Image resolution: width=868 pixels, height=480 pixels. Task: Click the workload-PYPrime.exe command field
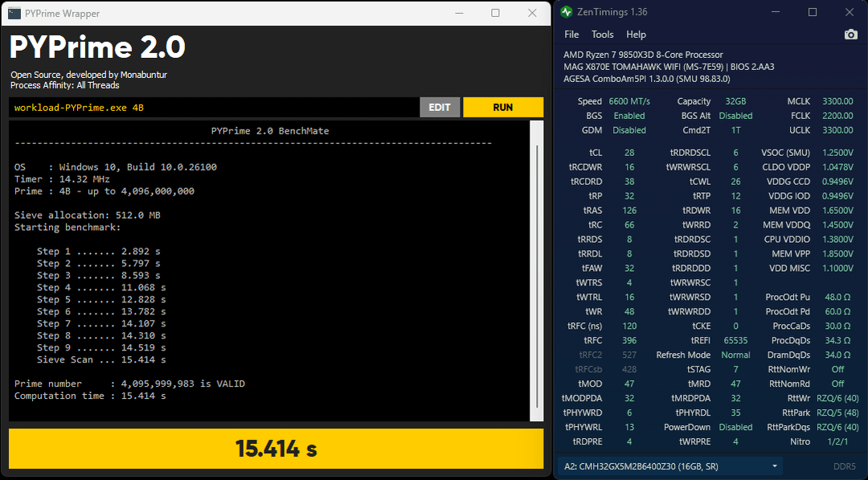[213, 108]
